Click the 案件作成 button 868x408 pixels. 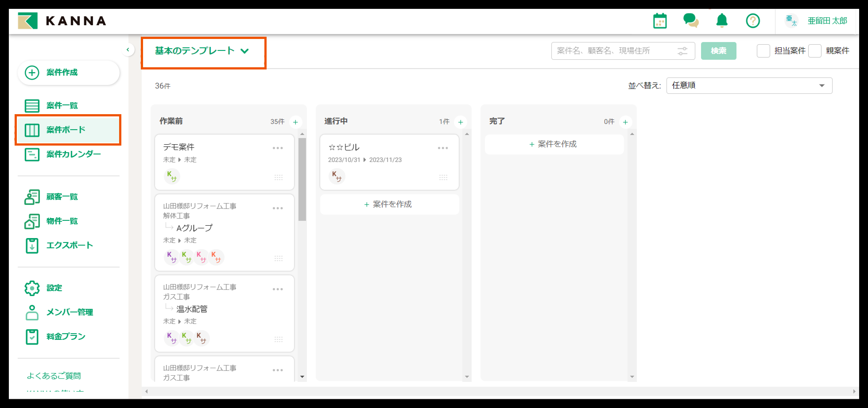(x=68, y=72)
